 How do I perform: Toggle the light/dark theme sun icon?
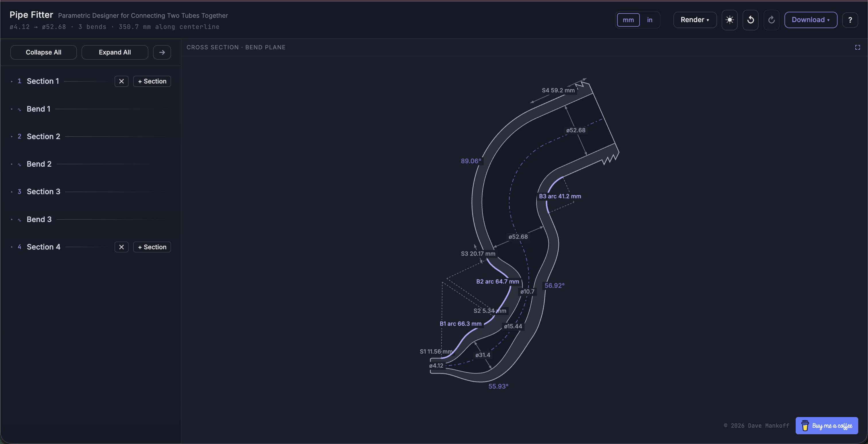click(730, 20)
